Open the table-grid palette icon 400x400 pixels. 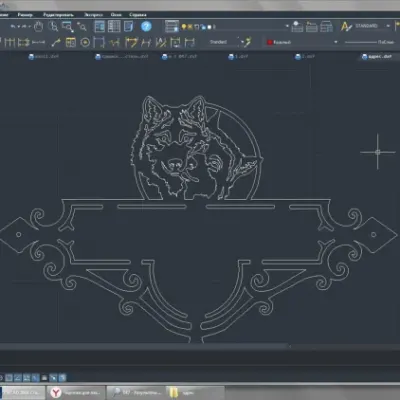[114, 26]
